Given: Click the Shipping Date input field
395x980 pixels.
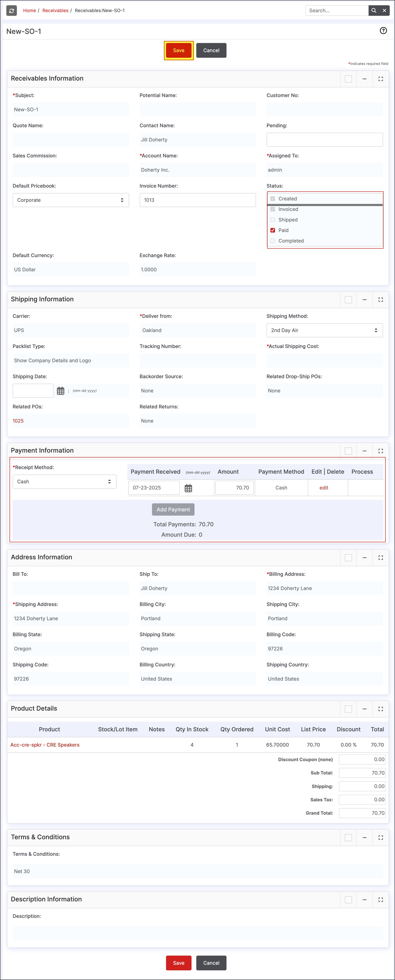Looking at the screenshot, I should 33,391.
